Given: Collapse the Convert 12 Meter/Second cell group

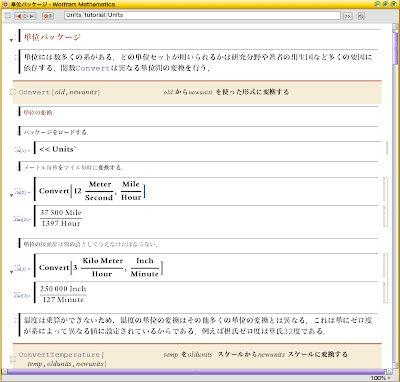Looking at the screenshot, I should tap(11, 195).
